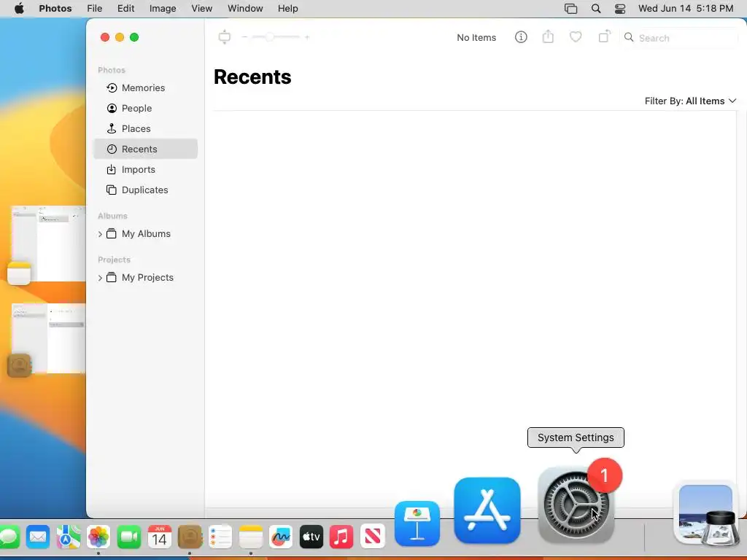
Task: Open Spotlight search in menu bar
Action: point(595,9)
